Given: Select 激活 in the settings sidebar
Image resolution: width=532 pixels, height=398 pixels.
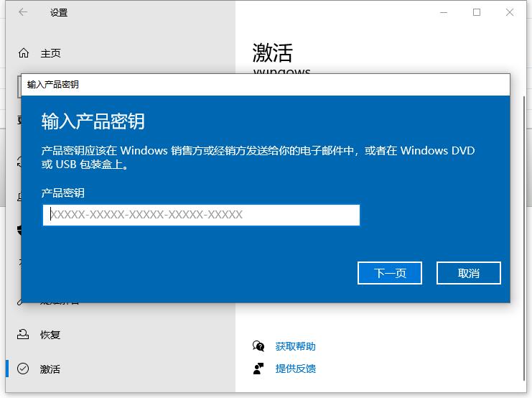Looking at the screenshot, I should [x=50, y=369].
